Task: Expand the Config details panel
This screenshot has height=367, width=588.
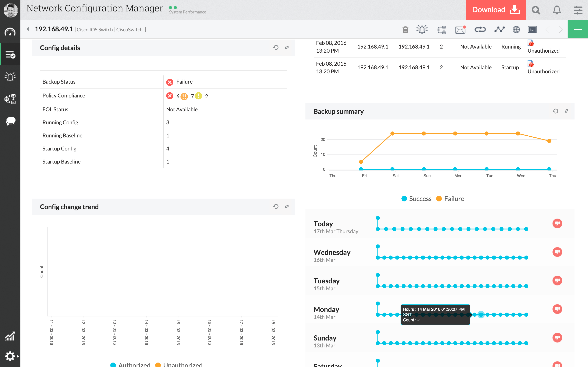Action: click(287, 48)
